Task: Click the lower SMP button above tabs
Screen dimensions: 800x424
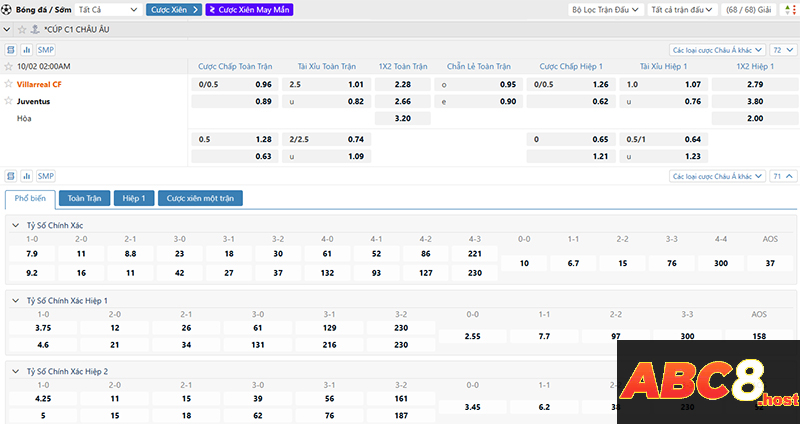Action: 46,175
